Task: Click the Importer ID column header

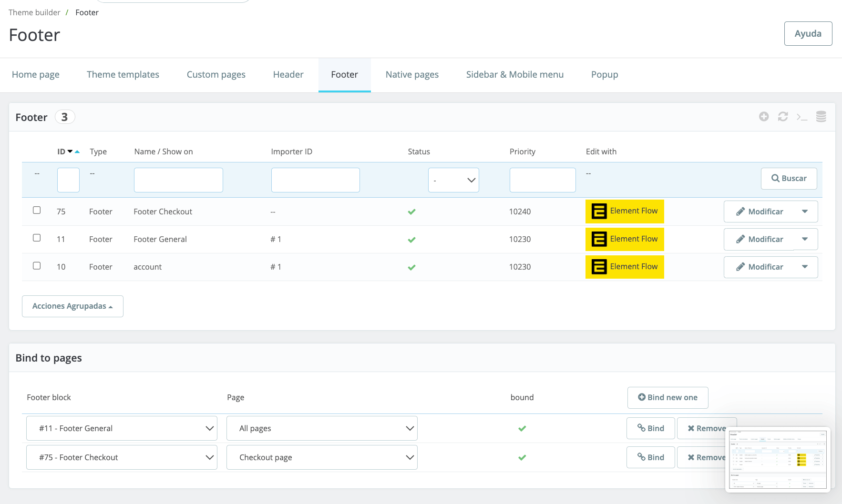Action: (x=291, y=151)
